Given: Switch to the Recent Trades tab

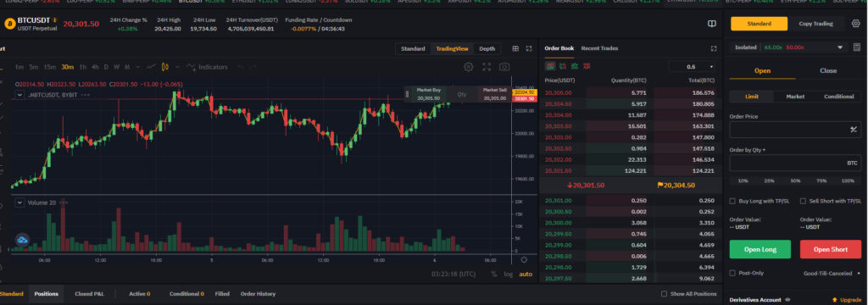Looking at the screenshot, I should click(x=599, y=48).
